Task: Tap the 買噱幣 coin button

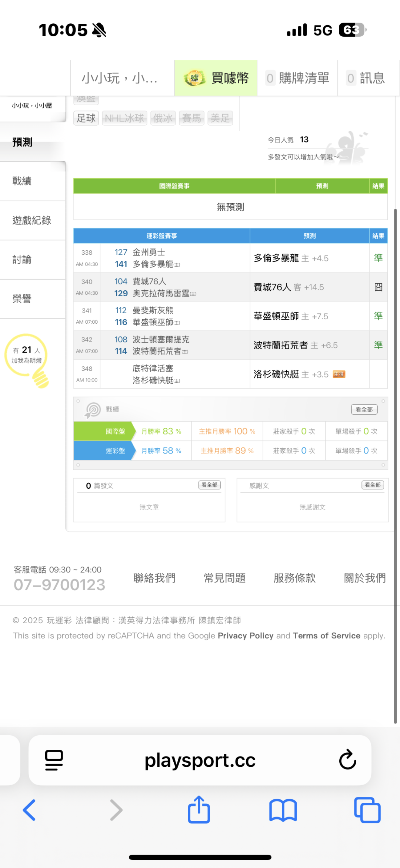Action: click(216, 78)
